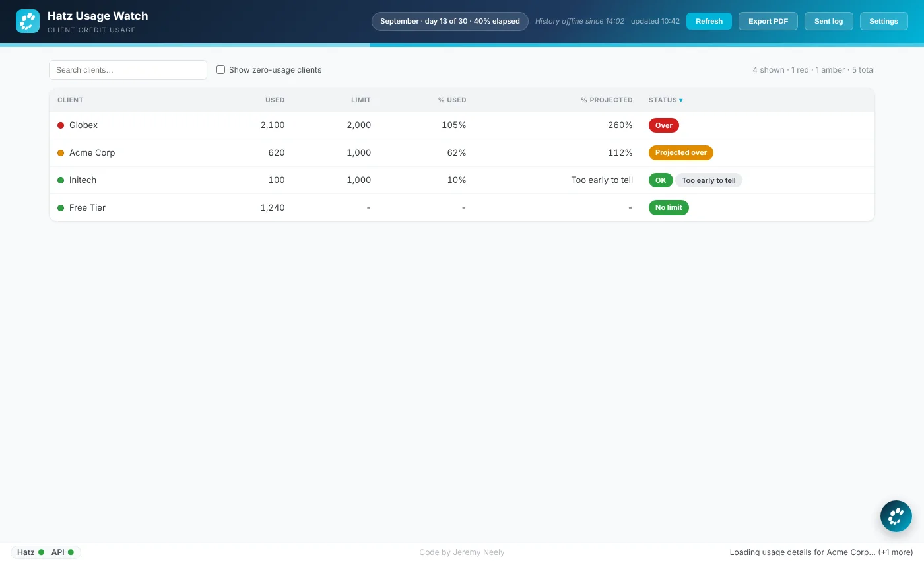Click Initech used value 100
The width and height of the screenshot is (924, 561).
277,180
